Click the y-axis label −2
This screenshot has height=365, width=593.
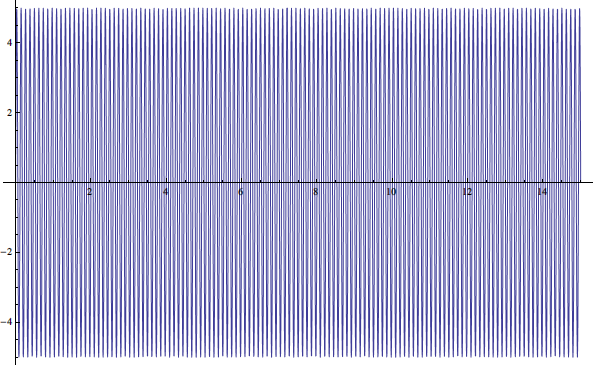tap(6, 252)
